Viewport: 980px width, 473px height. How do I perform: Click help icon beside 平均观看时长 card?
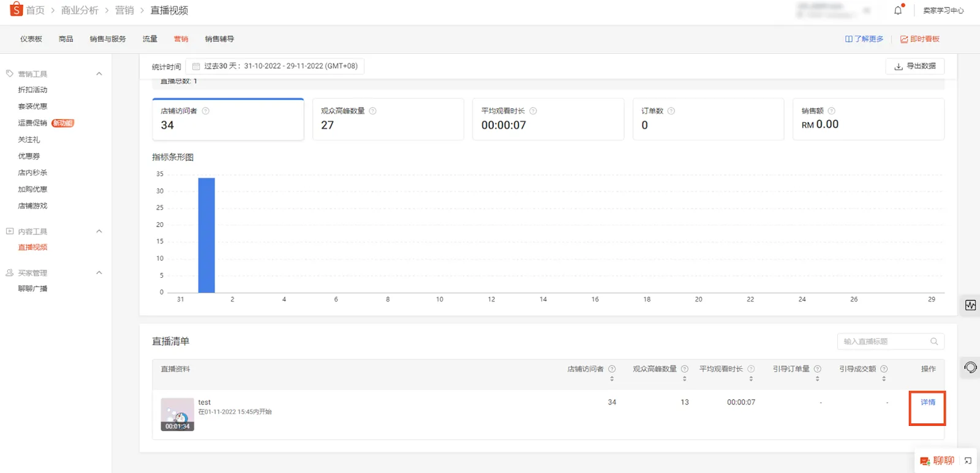pyautogui.click(x=533, y=111)
